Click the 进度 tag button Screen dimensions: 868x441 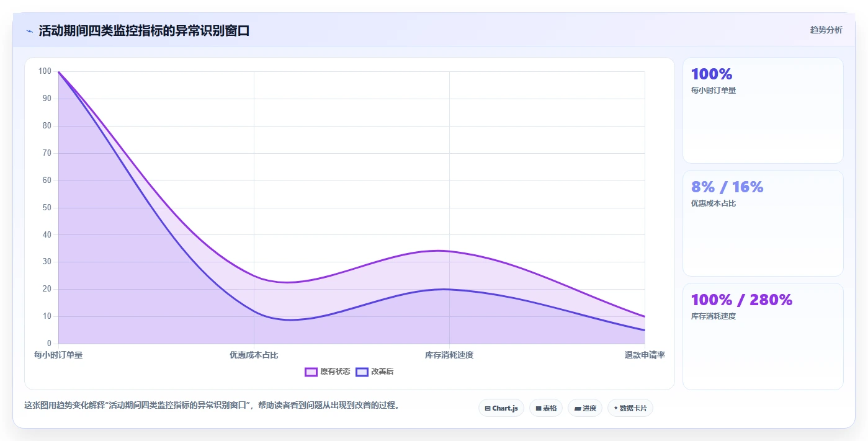click(x=585, y=408)
